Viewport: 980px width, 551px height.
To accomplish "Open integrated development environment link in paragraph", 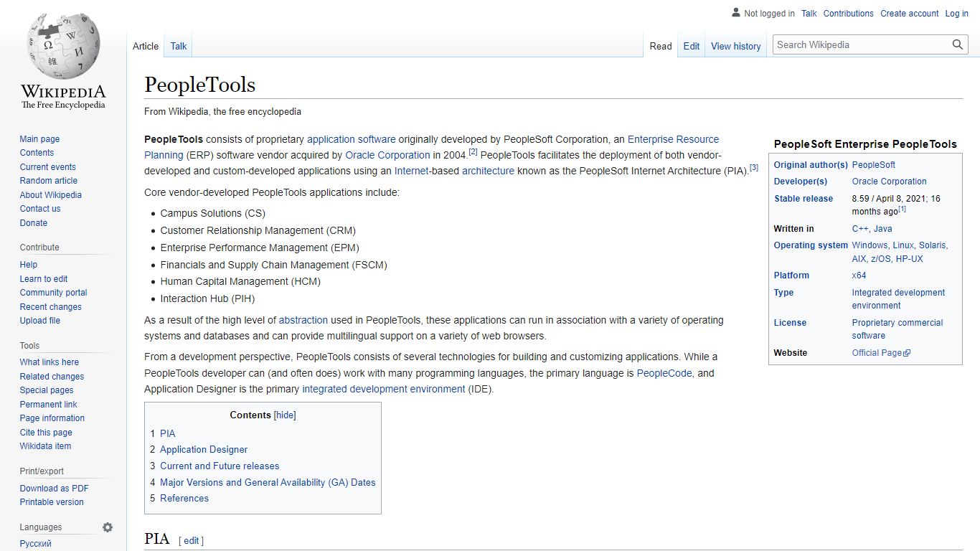I will tap(384, 389).
